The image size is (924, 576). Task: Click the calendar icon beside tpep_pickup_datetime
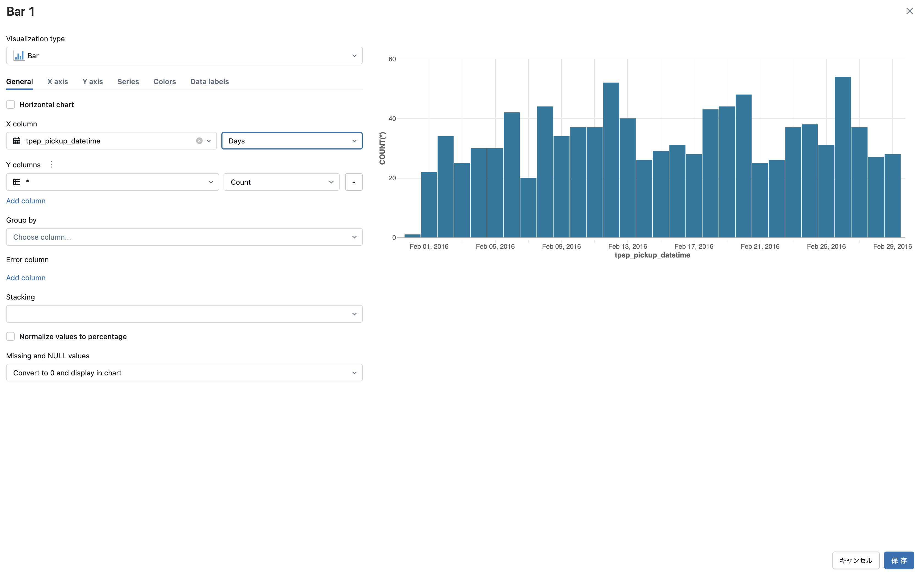17,141
